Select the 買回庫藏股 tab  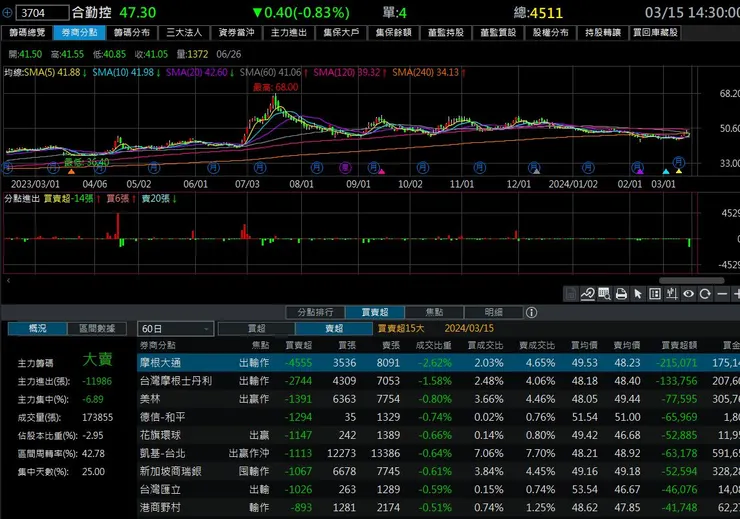pyautogui.click(x=655, y=33)
